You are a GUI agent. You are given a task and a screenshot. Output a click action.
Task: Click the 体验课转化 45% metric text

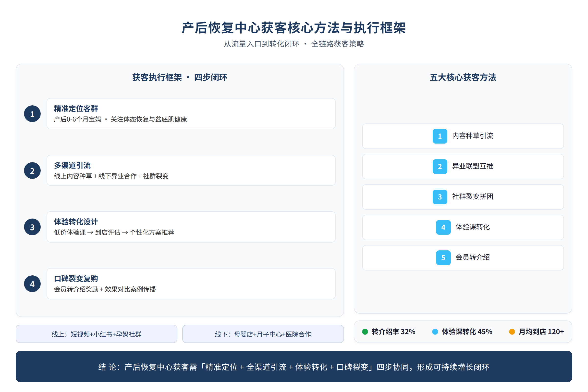(467, 332)
